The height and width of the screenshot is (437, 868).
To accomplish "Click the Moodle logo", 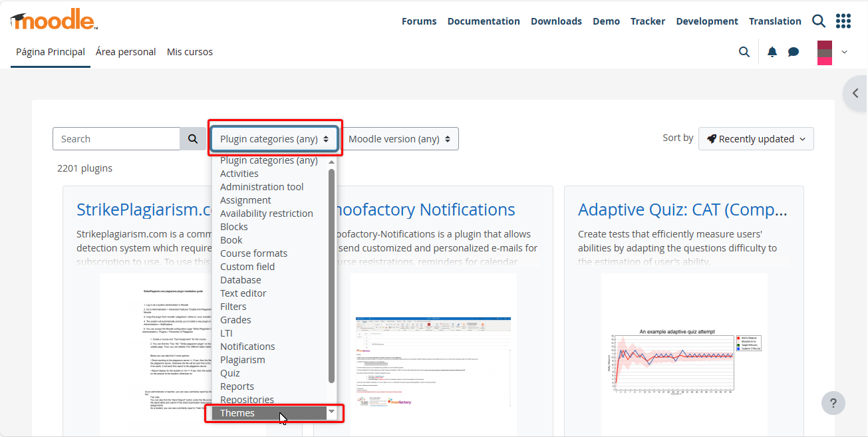I will pos(54,20).
